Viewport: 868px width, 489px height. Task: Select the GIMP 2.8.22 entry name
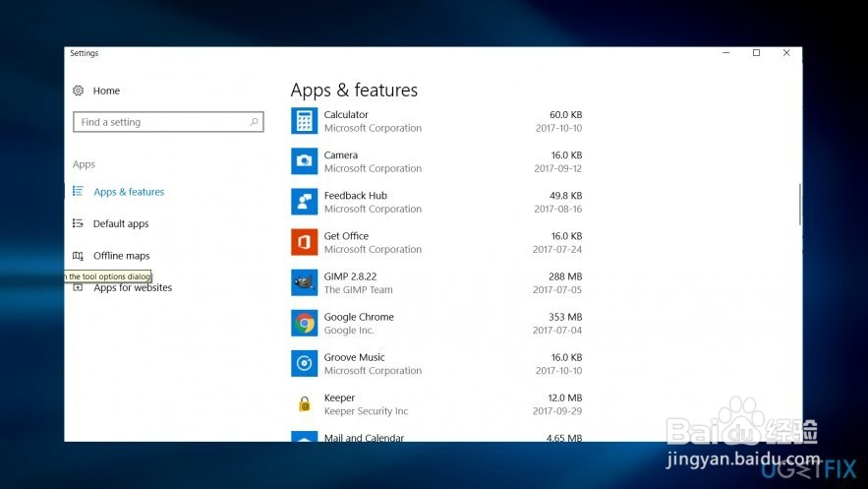[x=350, y=276]
